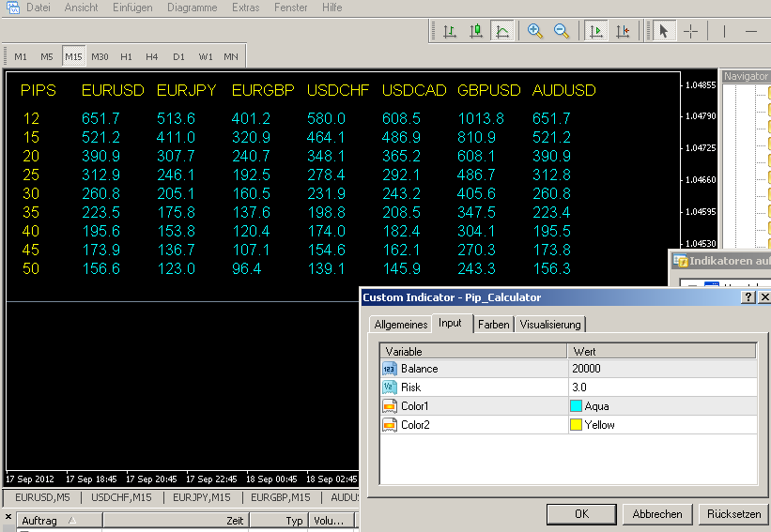The width and height of the screenshot is (771, 532).
Task: Zoom out of the chart
Action: click(x=562, y=31)
